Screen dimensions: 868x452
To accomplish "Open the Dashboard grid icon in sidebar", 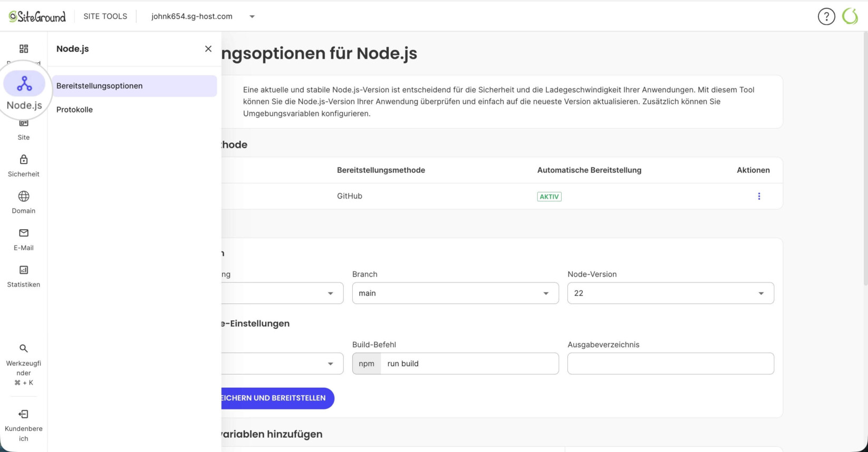I will point(24,49).
